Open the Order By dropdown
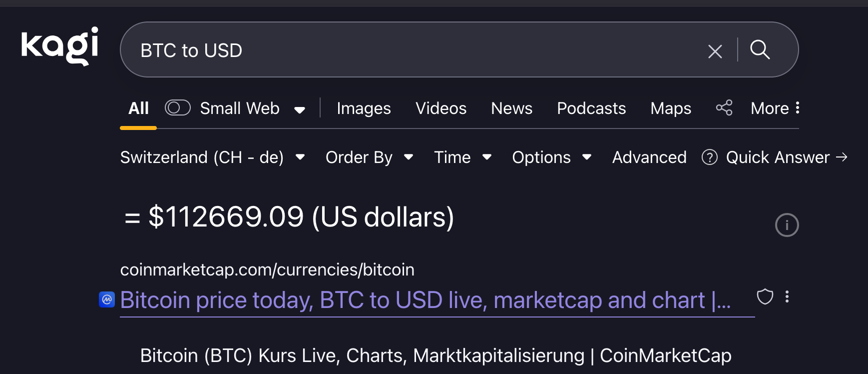Screen dimensions: 868x374 [x=369, y=157]
